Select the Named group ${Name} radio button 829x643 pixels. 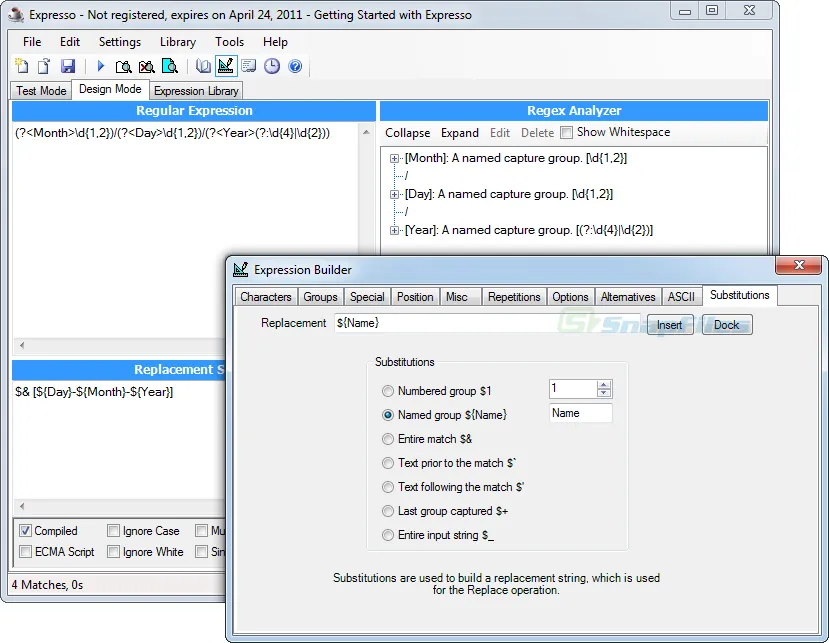pyautogui.click(x=388, y=415)
